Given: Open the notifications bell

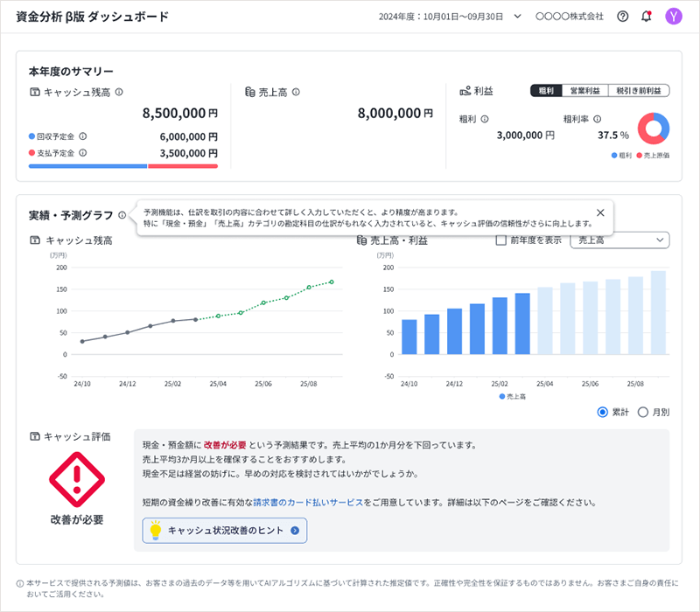Looking at the screenshot, I should click(x=645, y=17).
